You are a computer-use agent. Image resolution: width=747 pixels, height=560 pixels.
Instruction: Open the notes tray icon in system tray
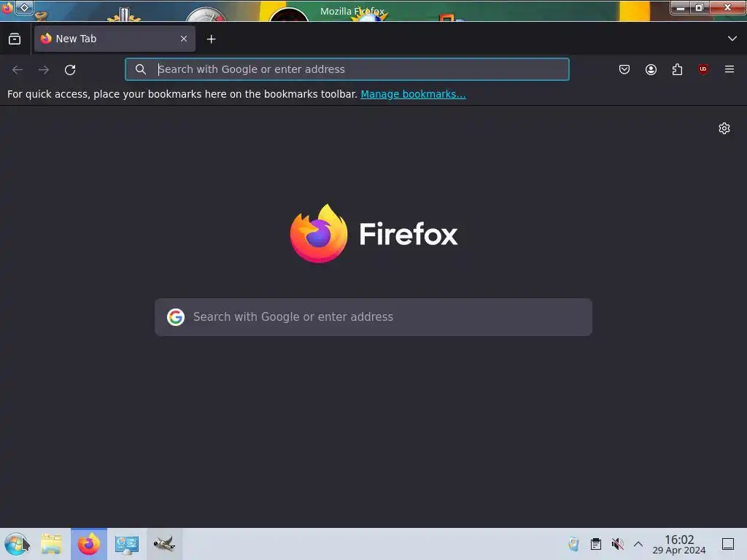coord(573,544)
